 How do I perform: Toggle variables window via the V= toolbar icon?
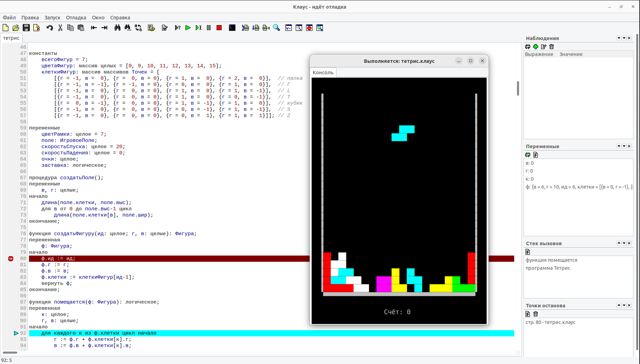click(x=289, y=28)
